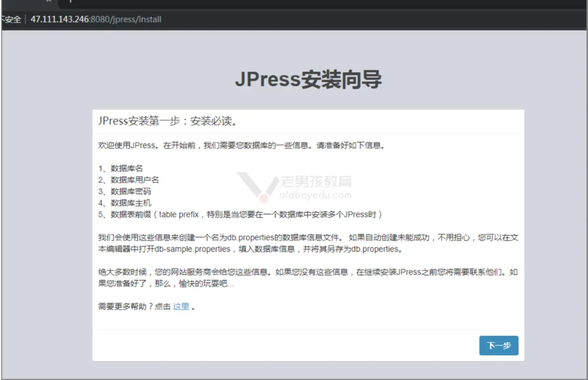This screenshot has height=380, width=588.
Task: Click the 5、数据表前缀 list item
Action: tap(240, 214)
